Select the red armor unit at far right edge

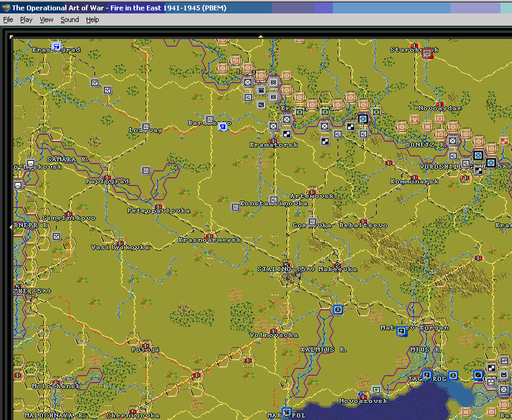coord(505,141)
